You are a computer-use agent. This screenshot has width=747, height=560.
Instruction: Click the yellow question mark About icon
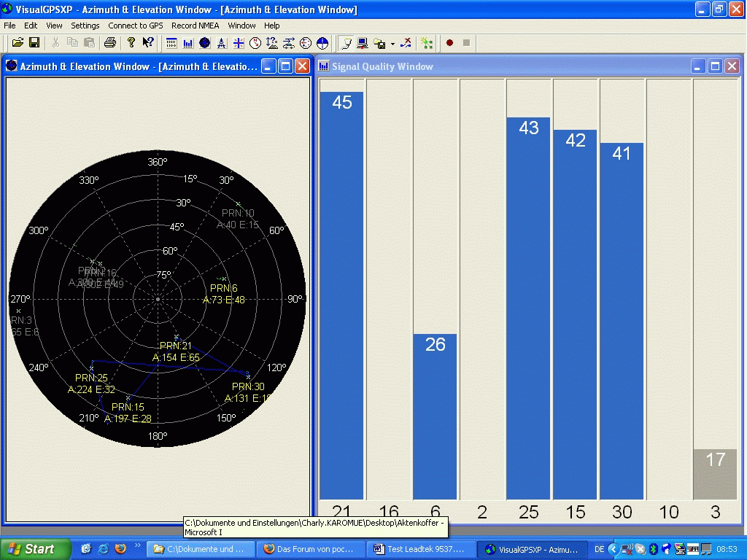tap(131, 43)
